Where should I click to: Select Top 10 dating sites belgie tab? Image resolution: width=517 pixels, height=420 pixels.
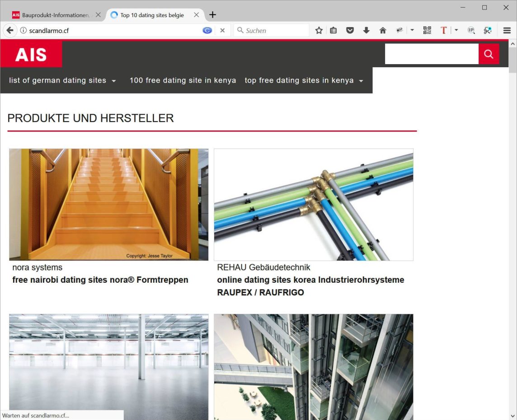coord(152,15)
